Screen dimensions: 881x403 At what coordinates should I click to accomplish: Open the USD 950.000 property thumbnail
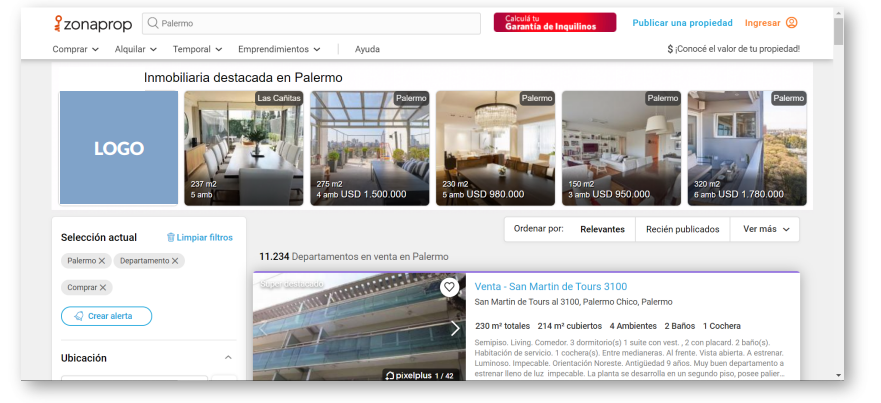(x=621, y=148)
